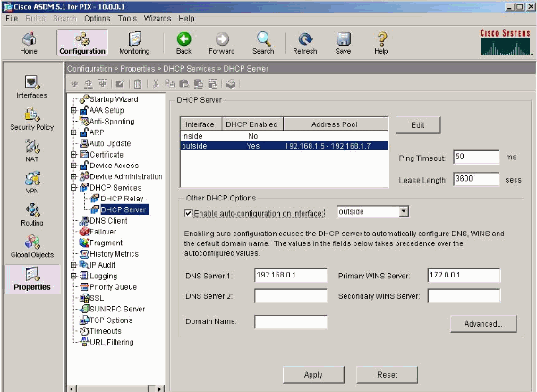The height and width of the screenshot is (392, 537).
Task: Click the edit pencil toolbar icon
Action: tap(120, 83)
